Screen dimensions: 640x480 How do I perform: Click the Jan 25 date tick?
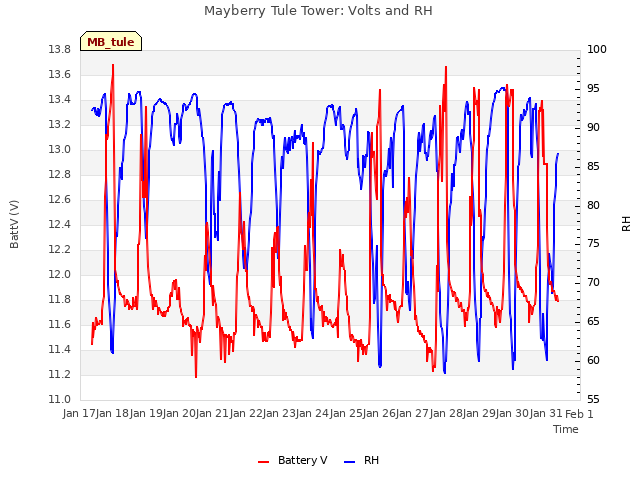(346, 414)
